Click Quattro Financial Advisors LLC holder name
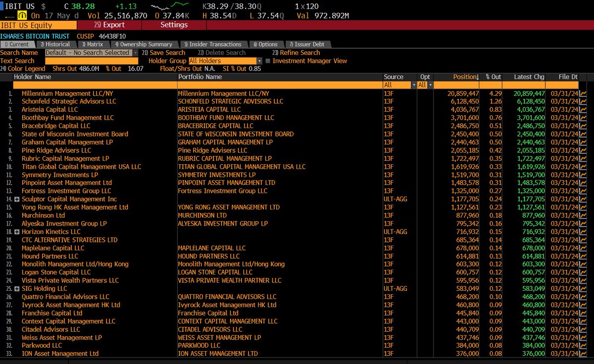Screen dimensions: 594x364 (x=65, y=297)
